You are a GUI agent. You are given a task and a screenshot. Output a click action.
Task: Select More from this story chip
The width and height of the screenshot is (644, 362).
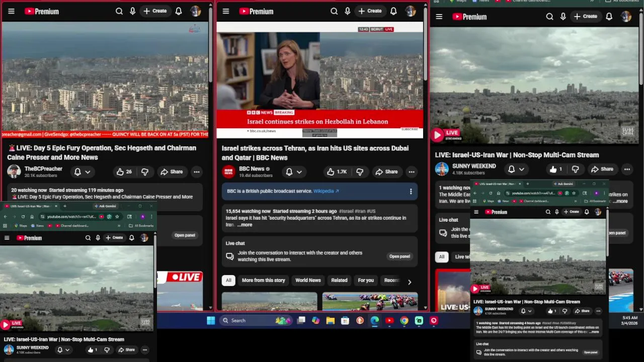[263, 281]
